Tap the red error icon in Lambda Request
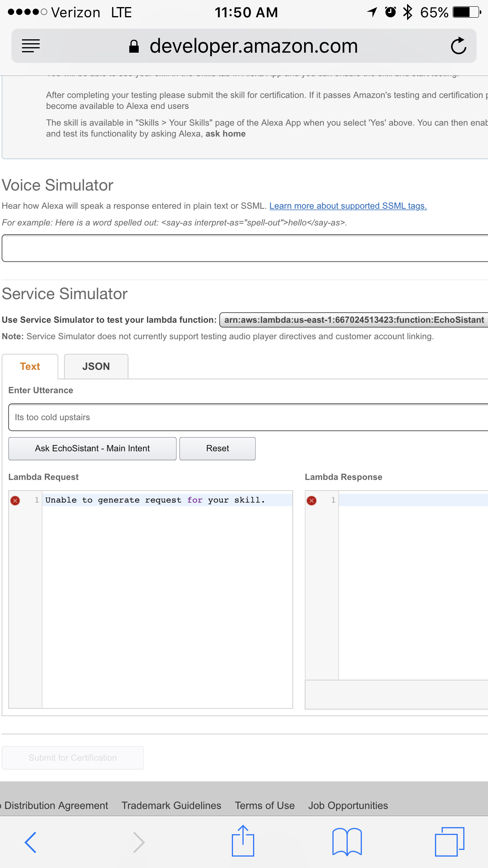 [x=15, y=500]
